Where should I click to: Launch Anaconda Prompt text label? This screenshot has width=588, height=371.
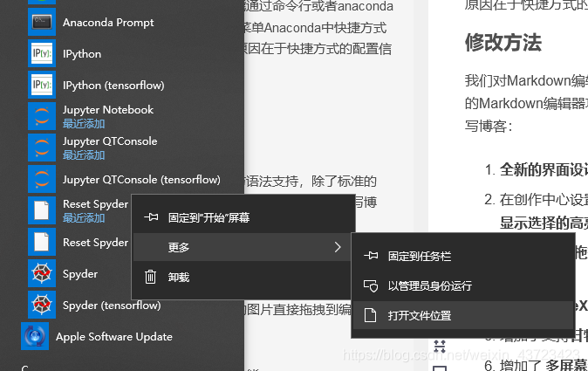[x=108, y=23]
